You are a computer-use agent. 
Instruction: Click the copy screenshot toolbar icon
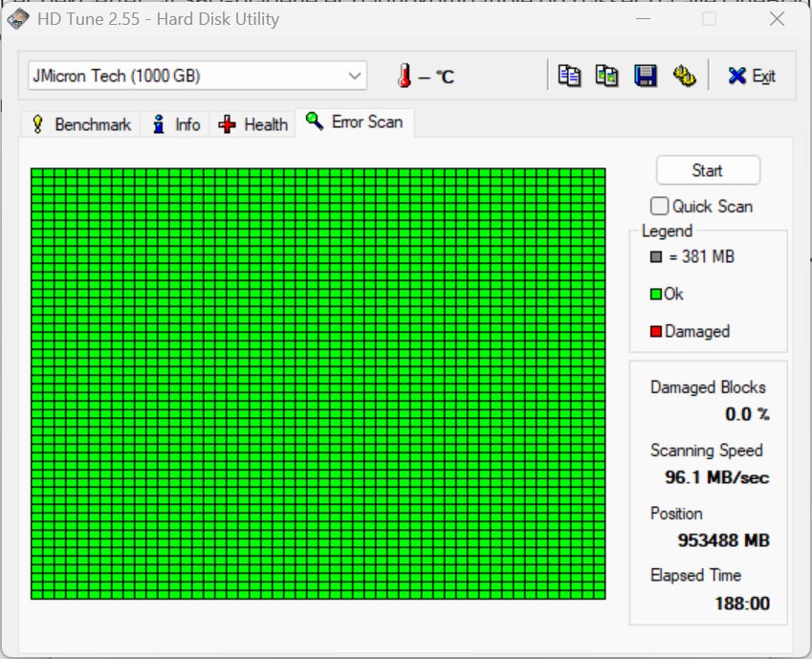607,76
